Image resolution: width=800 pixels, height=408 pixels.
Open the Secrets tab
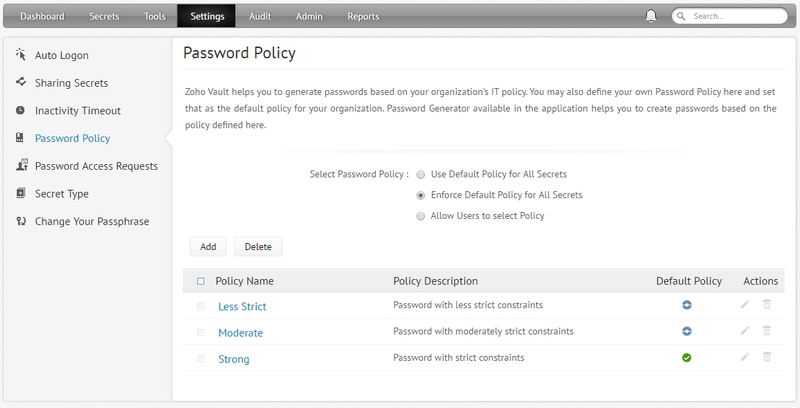104,16
